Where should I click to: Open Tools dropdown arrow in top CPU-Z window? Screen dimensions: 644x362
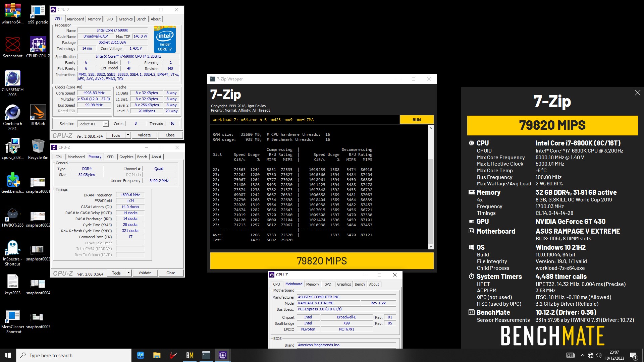[128, 135]
